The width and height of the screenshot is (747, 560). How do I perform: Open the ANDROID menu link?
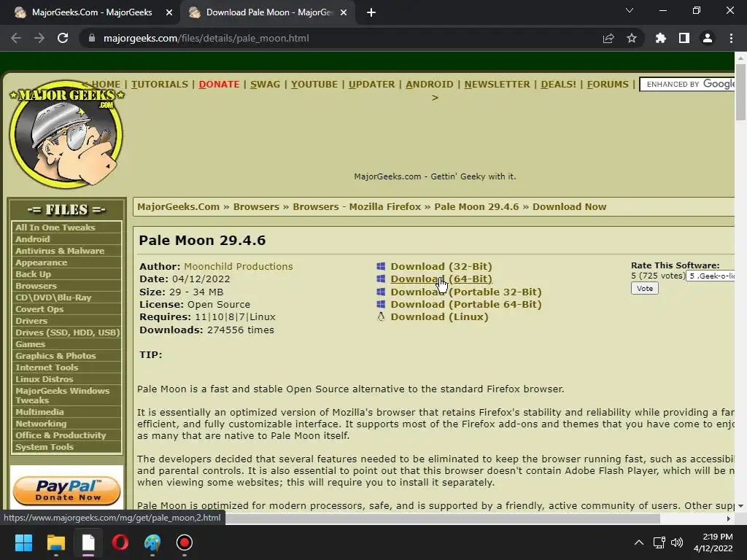(x=429, y=85)
